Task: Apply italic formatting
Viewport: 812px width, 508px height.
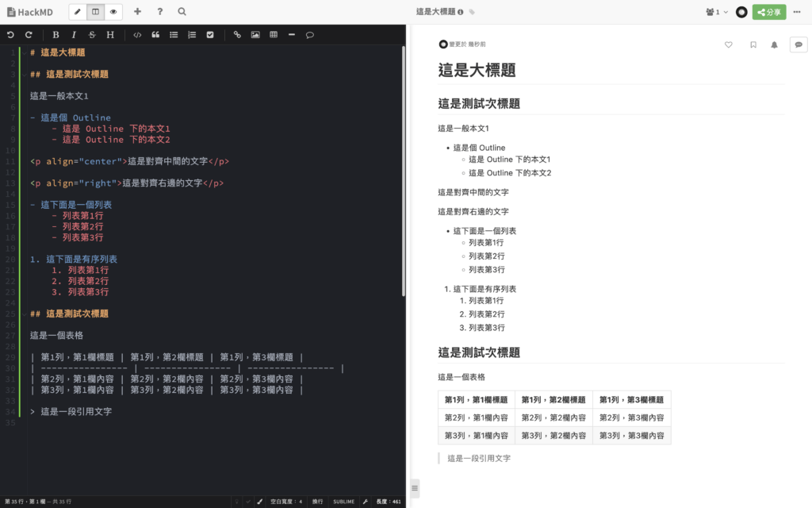Action: point(74,34)
